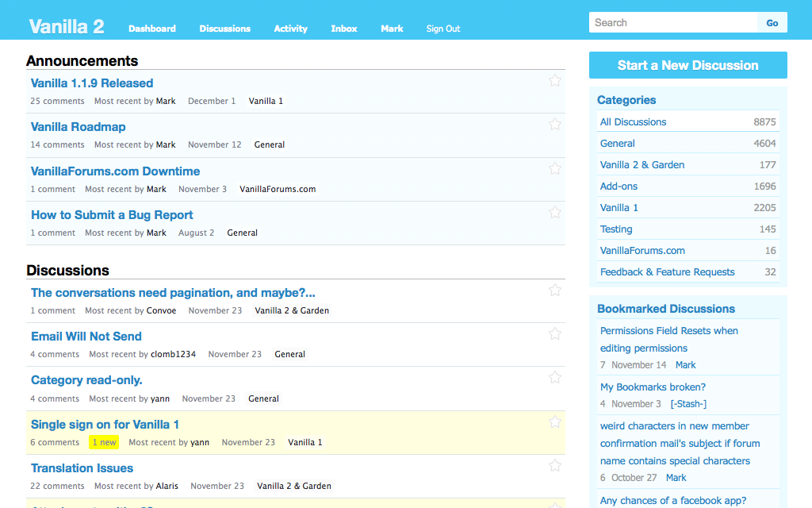Click the star icon beside 'Vanilla Roadmap'
The width and height of the screenshot is (812, 508).
(555, 124)
